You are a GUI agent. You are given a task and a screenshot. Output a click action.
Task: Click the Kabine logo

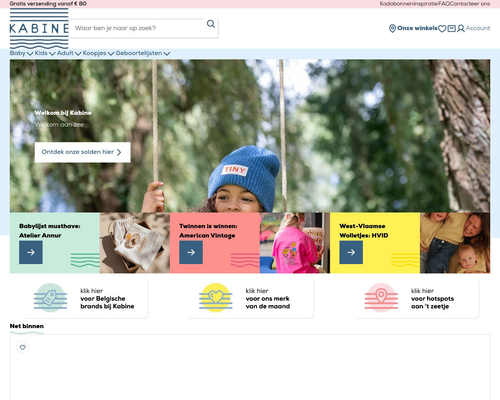tap(39, 28)
